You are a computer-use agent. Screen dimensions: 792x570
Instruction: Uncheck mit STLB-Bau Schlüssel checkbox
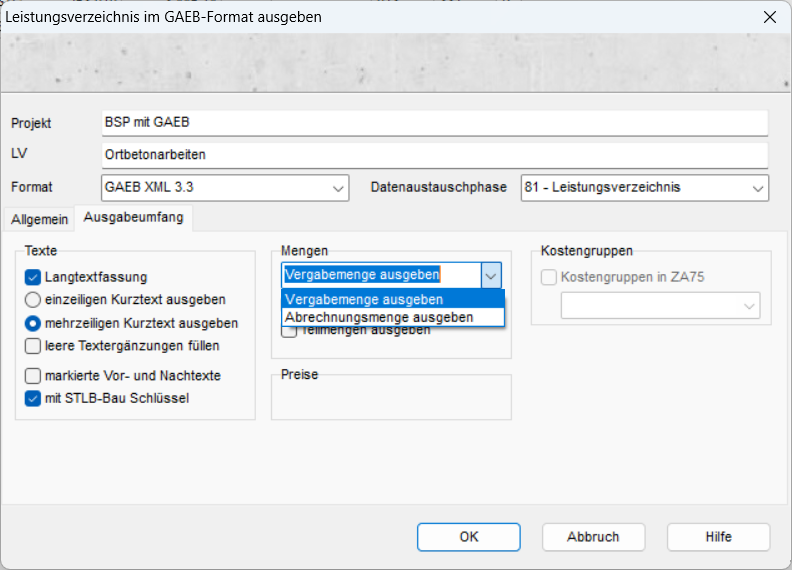pos(33,399)
